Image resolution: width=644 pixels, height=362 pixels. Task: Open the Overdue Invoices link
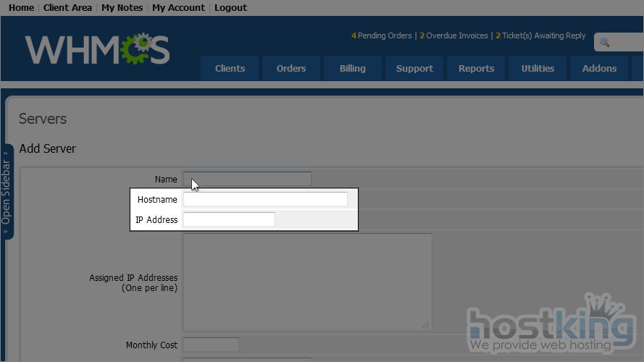tap(456, 35)
